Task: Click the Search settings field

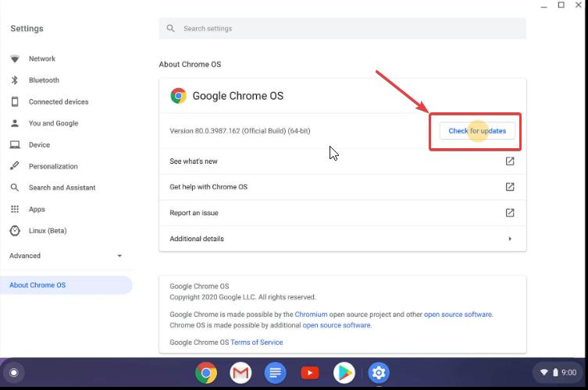Action: pyautogui.click(x=342, y=29)
